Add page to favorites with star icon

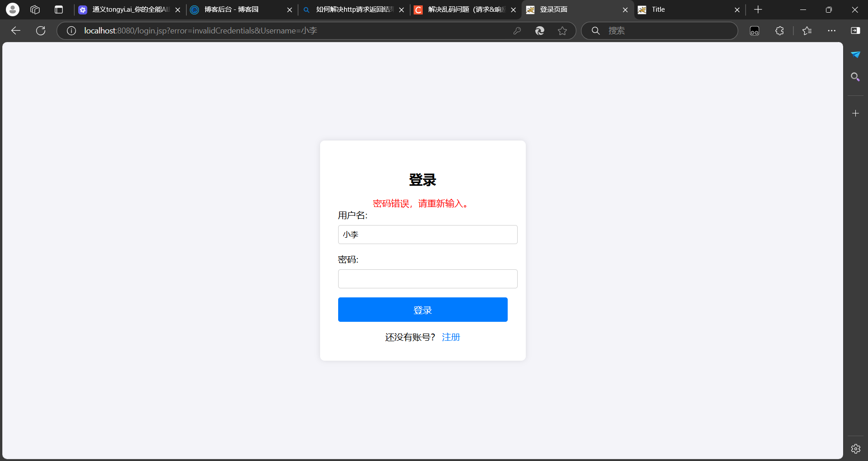[x=562, y=31]
